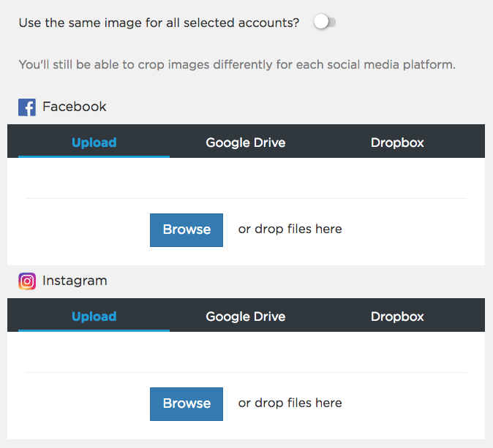Click Facebook drop files here area
Viewport: 493px width, 448px height.
pos(290,229)
